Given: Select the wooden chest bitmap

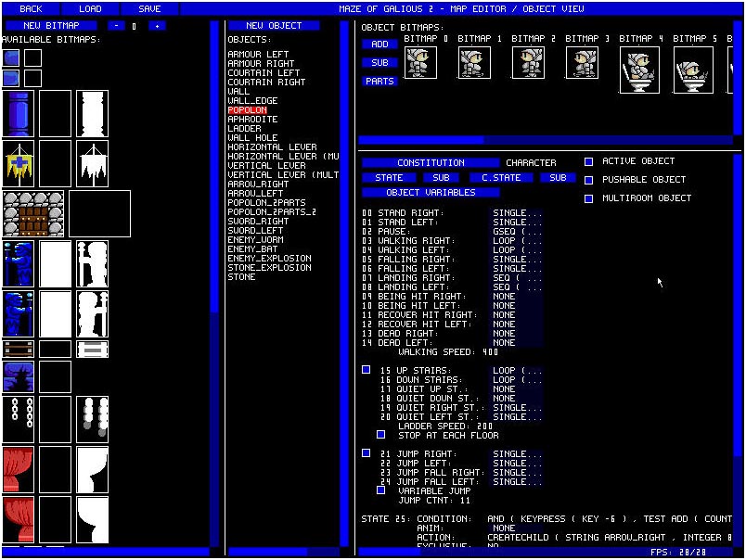Looking at the screenshot, I should coord(18,349).
